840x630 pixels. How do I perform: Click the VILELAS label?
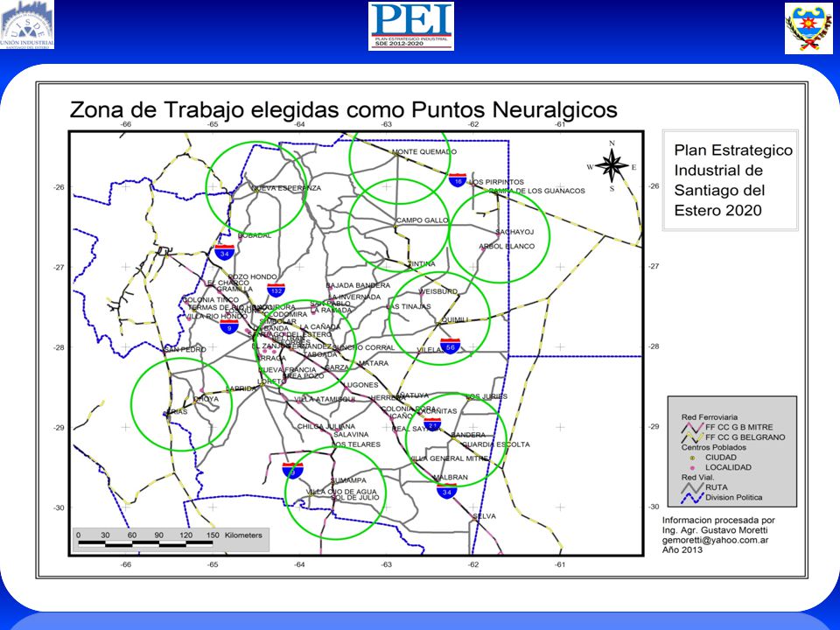pyautogui.click(x=430, y=350)
